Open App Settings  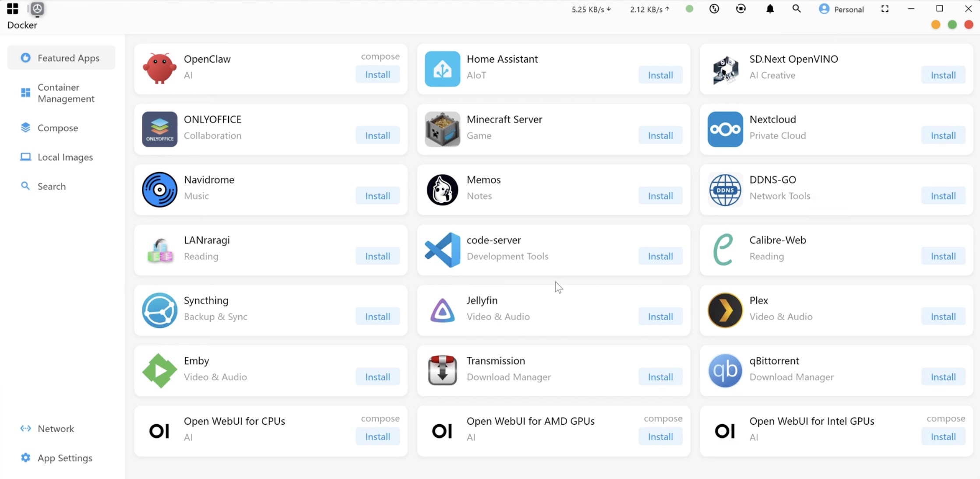[61, 458]
